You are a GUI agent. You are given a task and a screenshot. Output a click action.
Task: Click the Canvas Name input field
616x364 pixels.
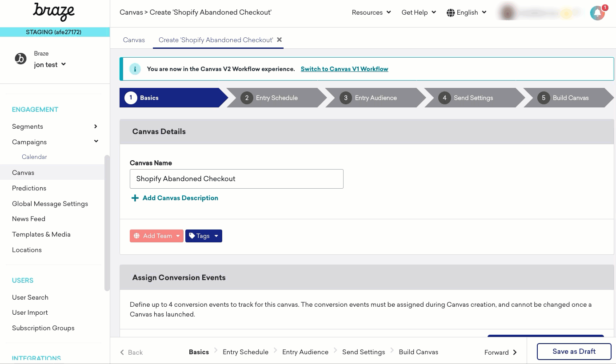[236, 179]
